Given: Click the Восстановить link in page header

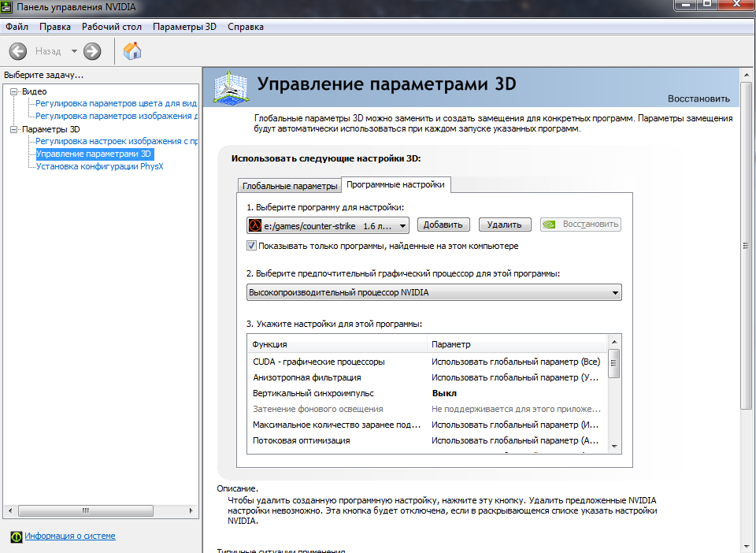Looking at the screenshot, I should pyautogui.click(x=699, y=98).
